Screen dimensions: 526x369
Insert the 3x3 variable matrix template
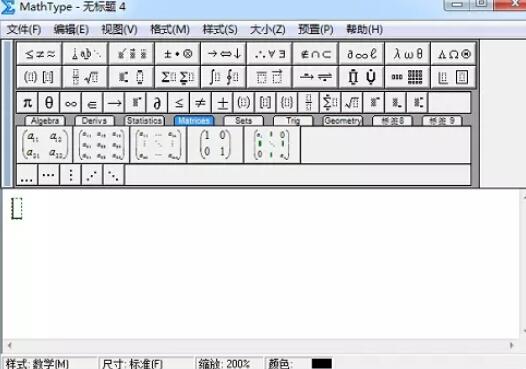point(102,145)
